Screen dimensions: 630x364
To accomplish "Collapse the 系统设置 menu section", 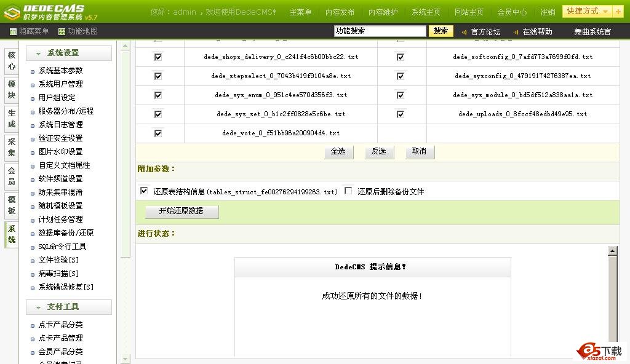I will pyautogui.click(x=38, y=53).
